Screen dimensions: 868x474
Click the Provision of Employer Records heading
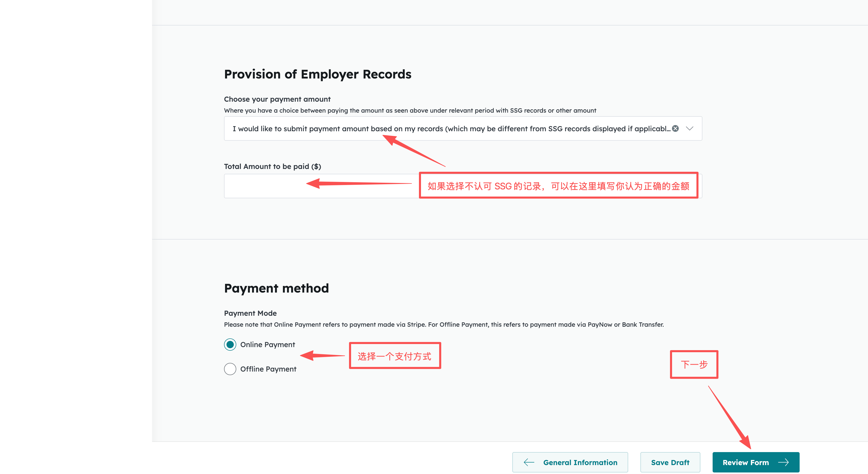point(317,74)
